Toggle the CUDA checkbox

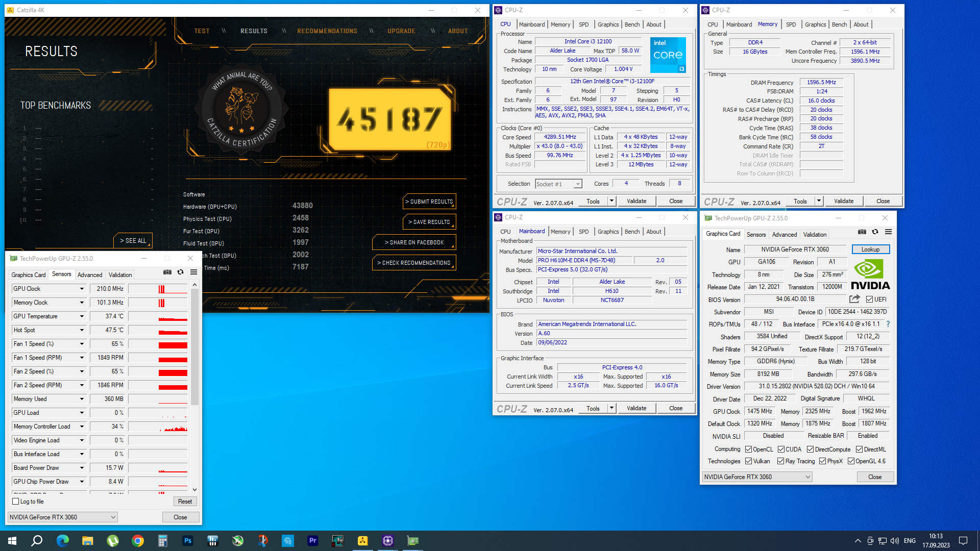click(781, 449)
